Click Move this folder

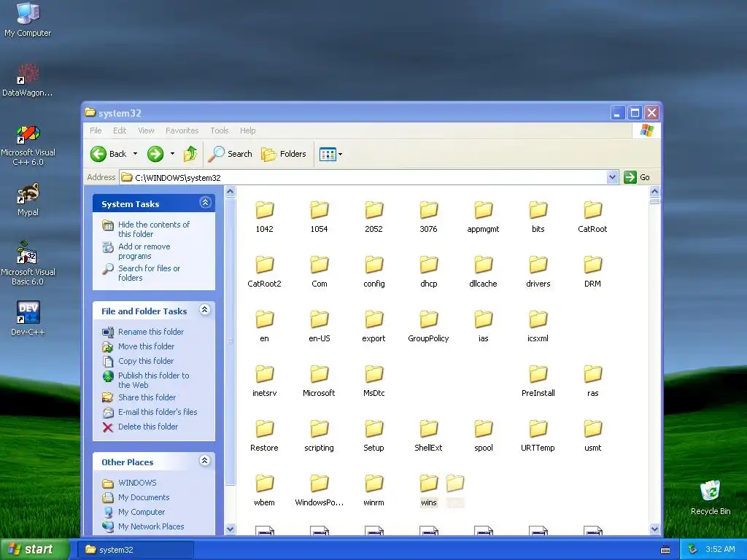[146, 346]
